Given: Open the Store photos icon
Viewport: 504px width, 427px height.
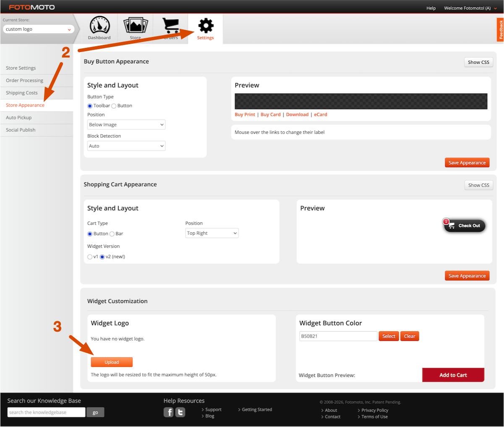Looking at the screenshot, I should (x=136, y=25).
